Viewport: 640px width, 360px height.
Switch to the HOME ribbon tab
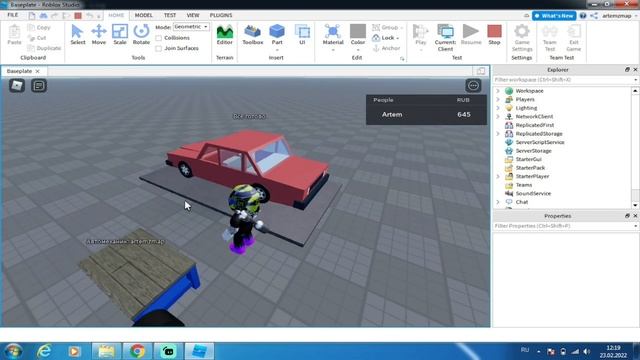[x=116, y=15]
